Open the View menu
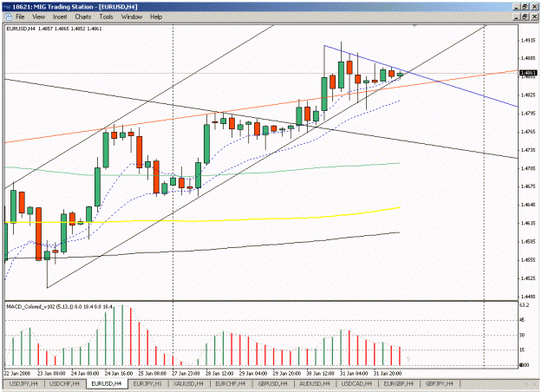The image size is (542, 392). tap(39, 16)
